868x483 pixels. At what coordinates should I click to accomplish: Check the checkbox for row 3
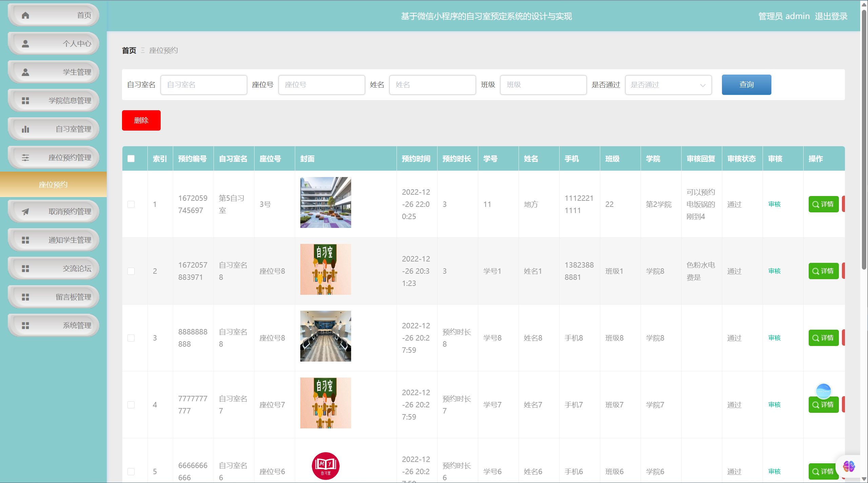pyautogui.click(x=131, y=338)
